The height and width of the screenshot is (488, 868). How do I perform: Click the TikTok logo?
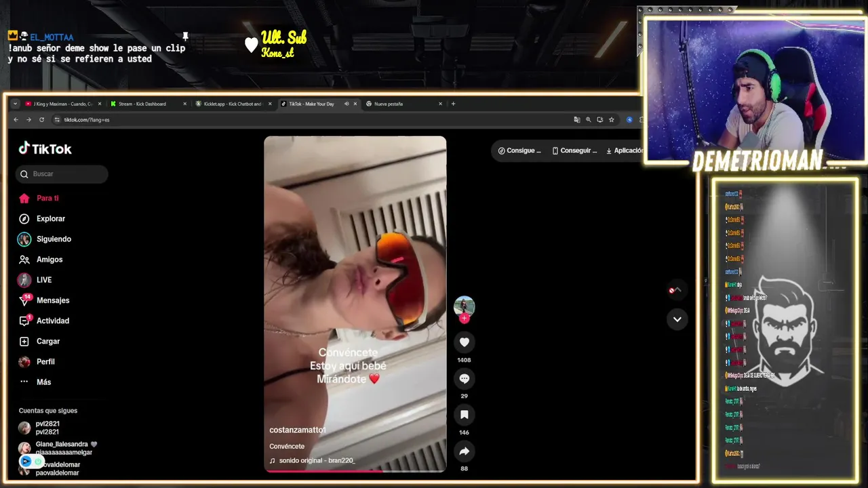click(45, 148)
